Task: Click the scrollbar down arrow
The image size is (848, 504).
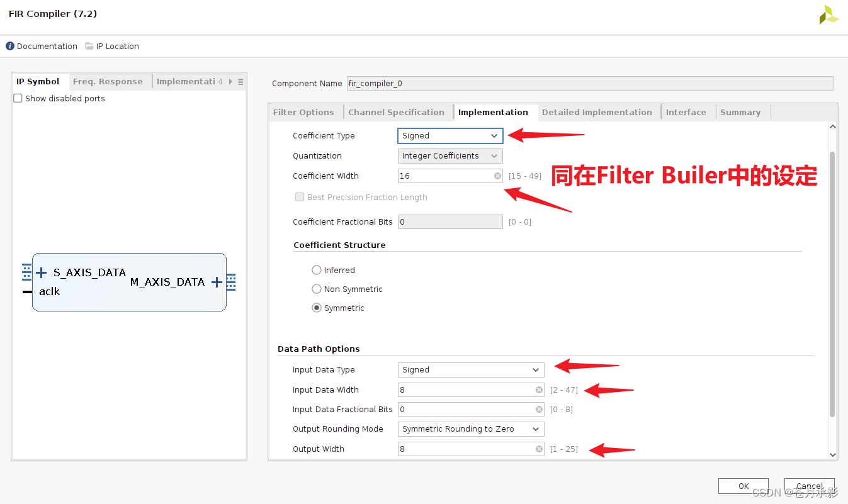Action: click(x=832, y=454)
